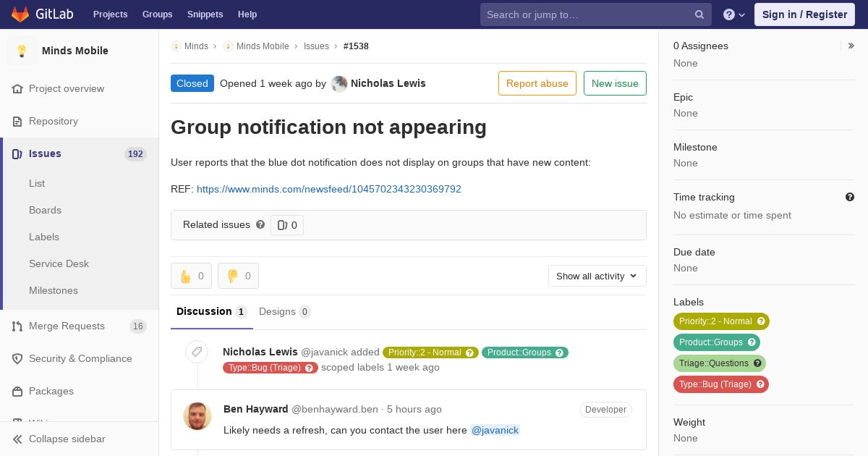Click the Triage::Questions sidebar label
Viewport: 868px width, 456px height.
[720, 363]
